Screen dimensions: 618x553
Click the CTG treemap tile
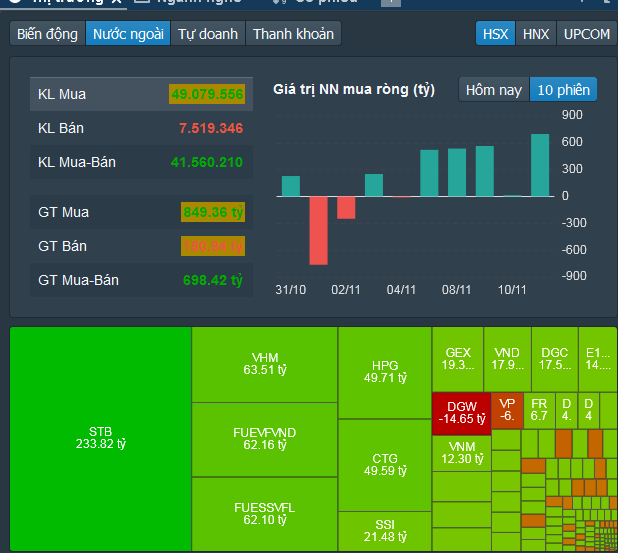click(384, 465)
